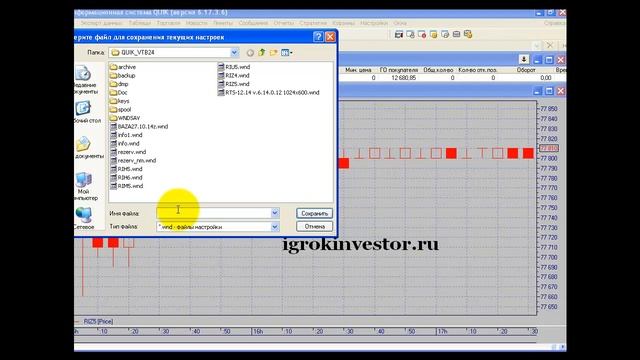Image resolution: width=640 pixels, height=360 pixels.
Task: Select file rezerv.wnd
Action: click(128, 152)
